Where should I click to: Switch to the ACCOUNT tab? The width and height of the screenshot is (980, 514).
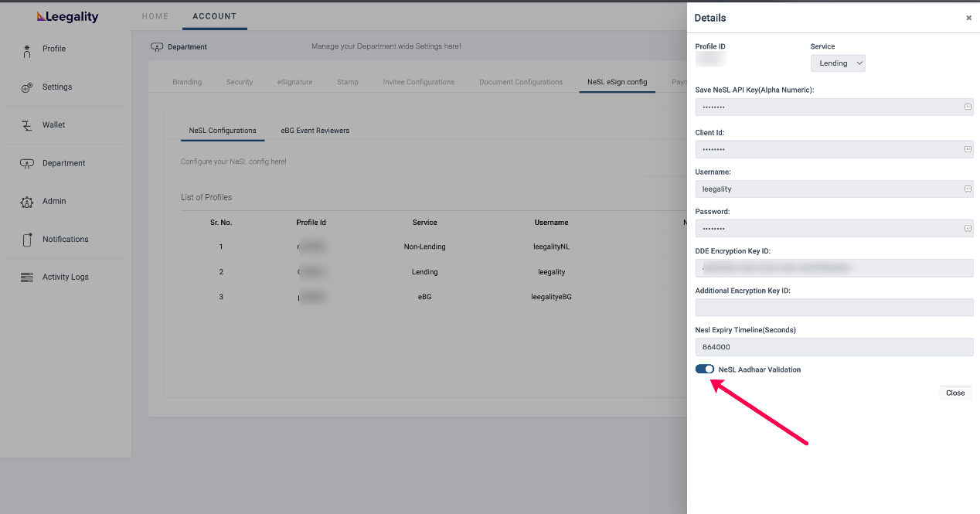215,16
